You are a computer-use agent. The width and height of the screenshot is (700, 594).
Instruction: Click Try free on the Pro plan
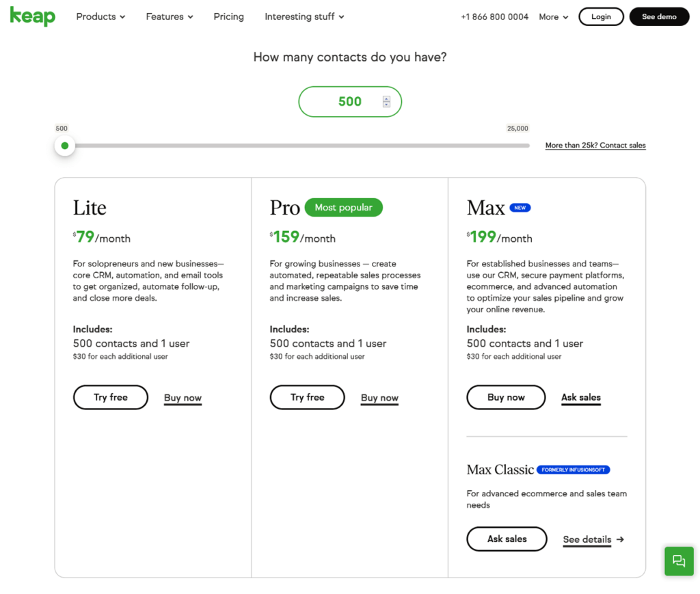307,397
